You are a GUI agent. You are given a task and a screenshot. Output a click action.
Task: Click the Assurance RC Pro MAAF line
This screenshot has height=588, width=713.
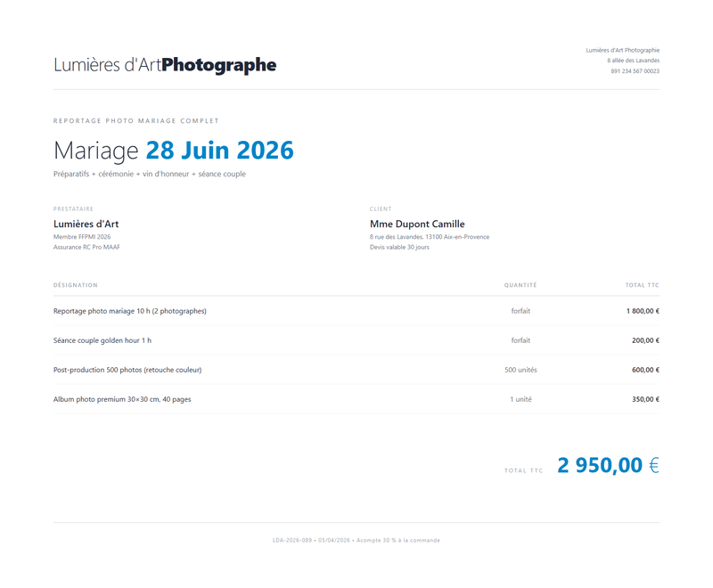click(x=86, y=247)
